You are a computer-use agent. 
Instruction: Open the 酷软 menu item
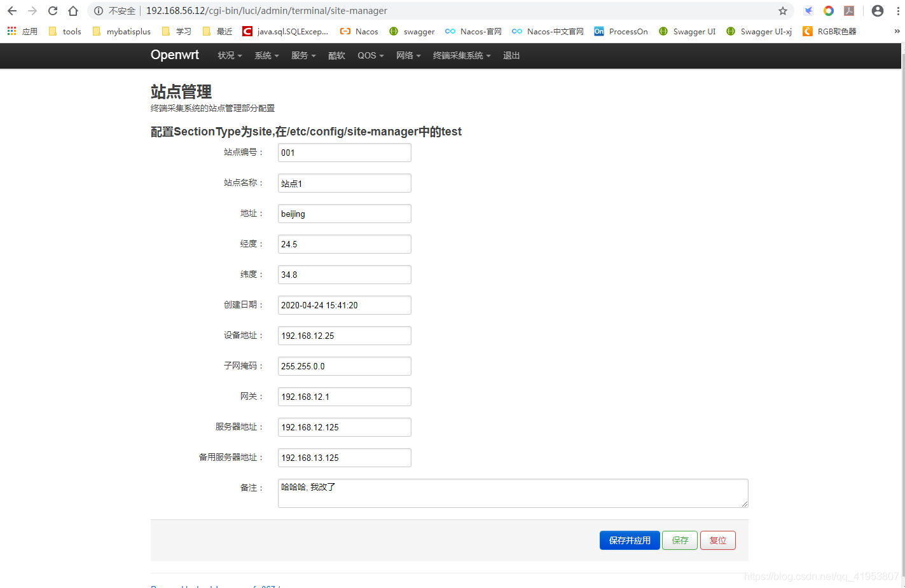pyautogui.click(x=336, y=56)
